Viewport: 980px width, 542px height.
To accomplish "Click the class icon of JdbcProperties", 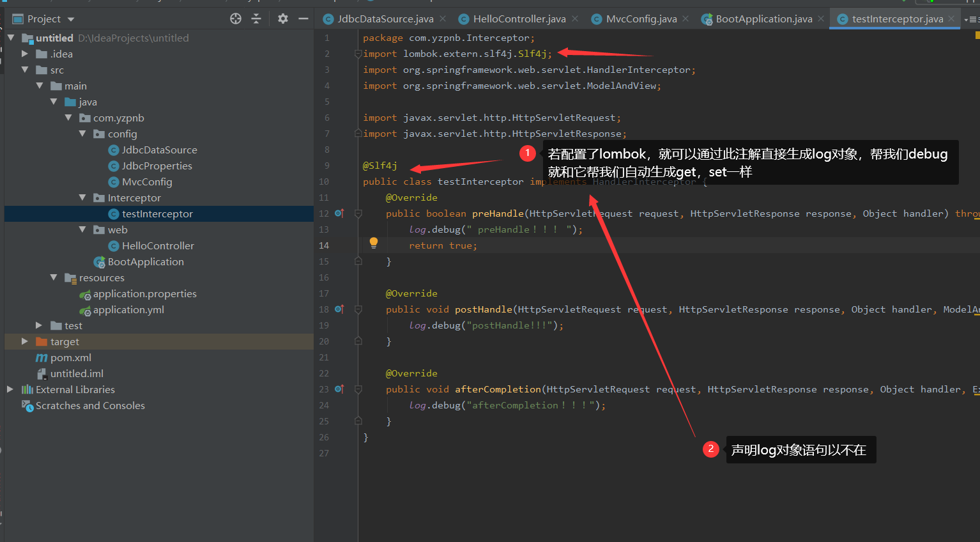I will pos(114,166).
